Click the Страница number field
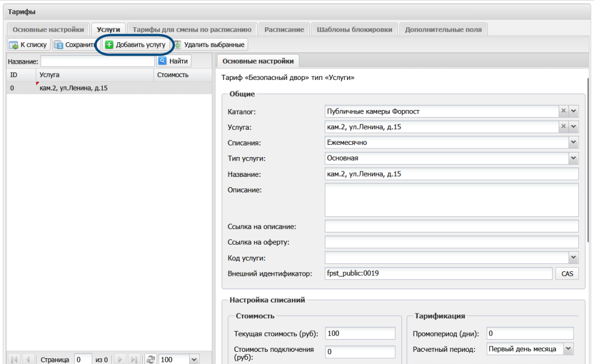 pyautogui.click(x=83, y=359)
